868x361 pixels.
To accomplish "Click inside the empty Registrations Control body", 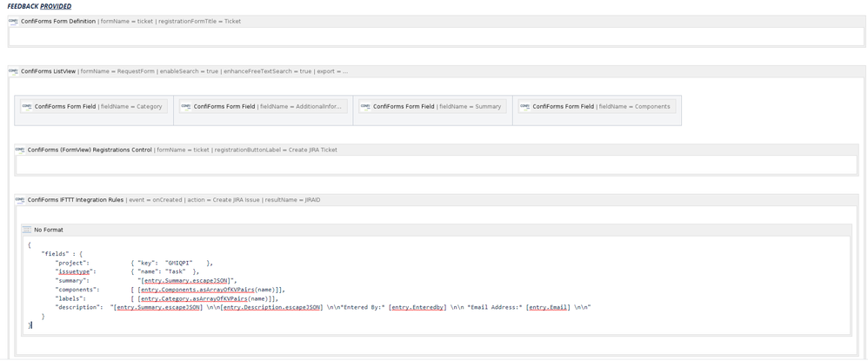I will 437,164.
